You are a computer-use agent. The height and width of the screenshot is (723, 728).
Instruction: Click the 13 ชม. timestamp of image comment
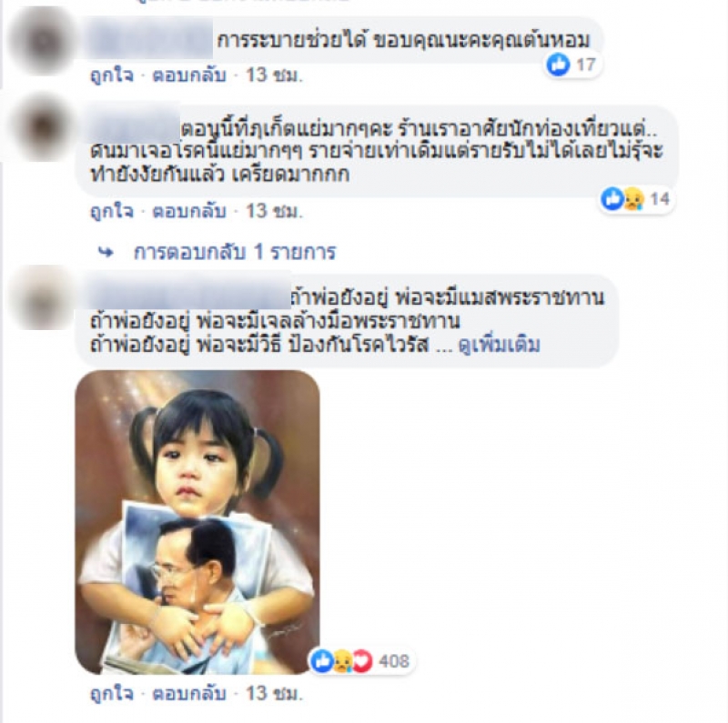pyautogui.click(x=274, y=694)
